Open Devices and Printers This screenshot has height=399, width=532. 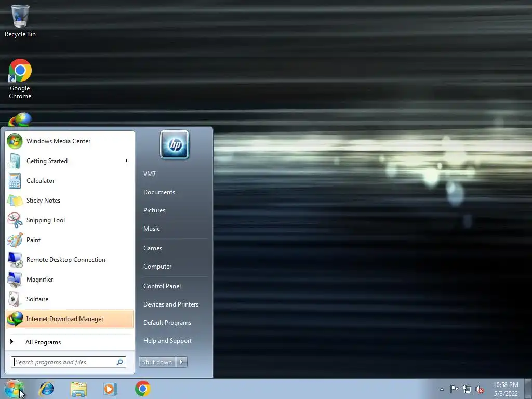pyautogui.click(x=171, y=304)
